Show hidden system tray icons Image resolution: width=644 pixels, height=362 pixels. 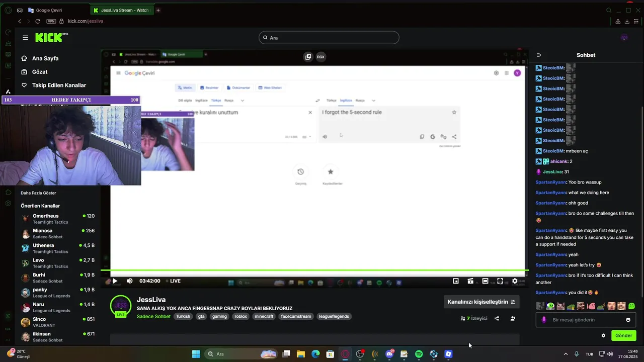[566, 354]
